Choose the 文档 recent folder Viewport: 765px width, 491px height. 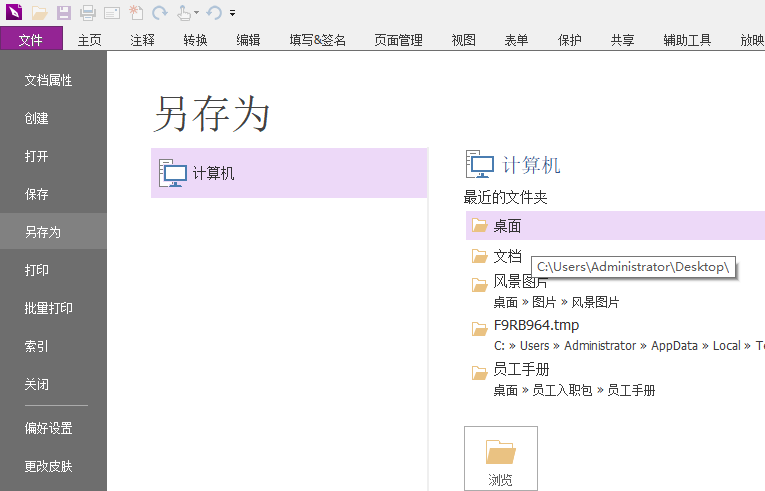coord(507,256)
